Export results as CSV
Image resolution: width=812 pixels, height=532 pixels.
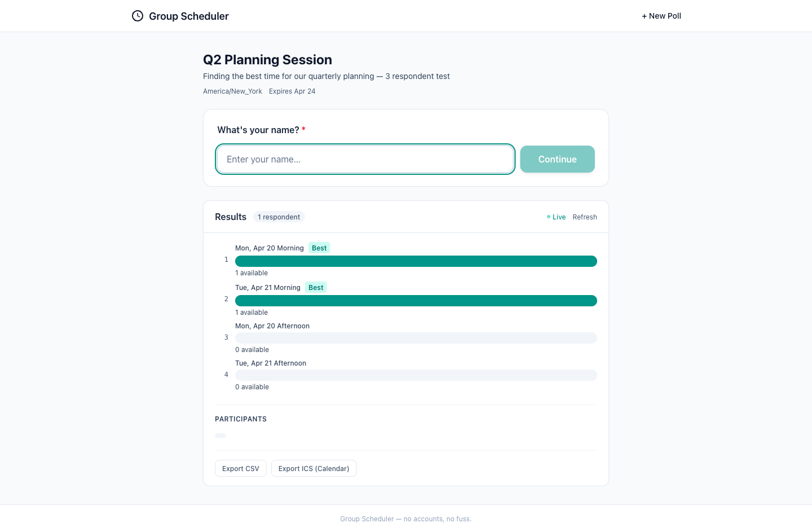pyautogui.click(x=241, y=469)
